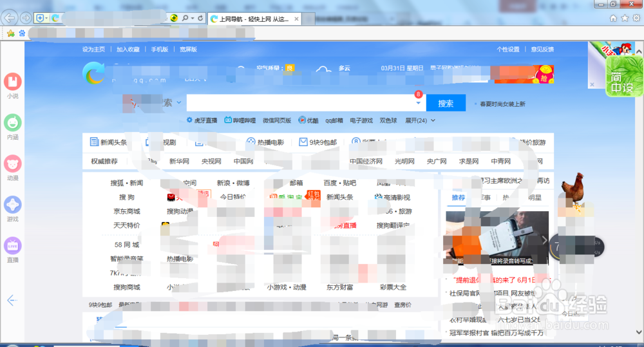Collapse sidebar with the left arrow

(12, 300)
